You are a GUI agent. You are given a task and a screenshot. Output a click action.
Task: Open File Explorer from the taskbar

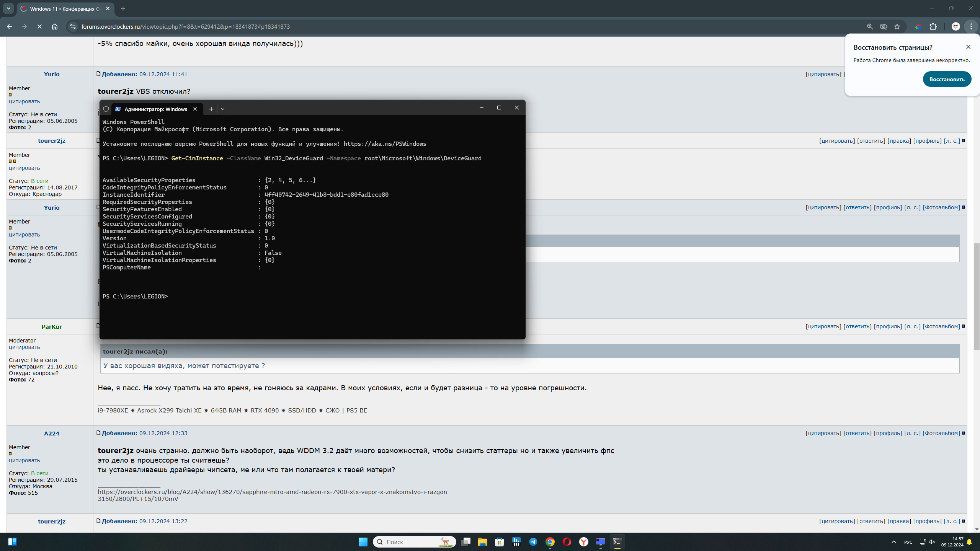pos(482,542)
